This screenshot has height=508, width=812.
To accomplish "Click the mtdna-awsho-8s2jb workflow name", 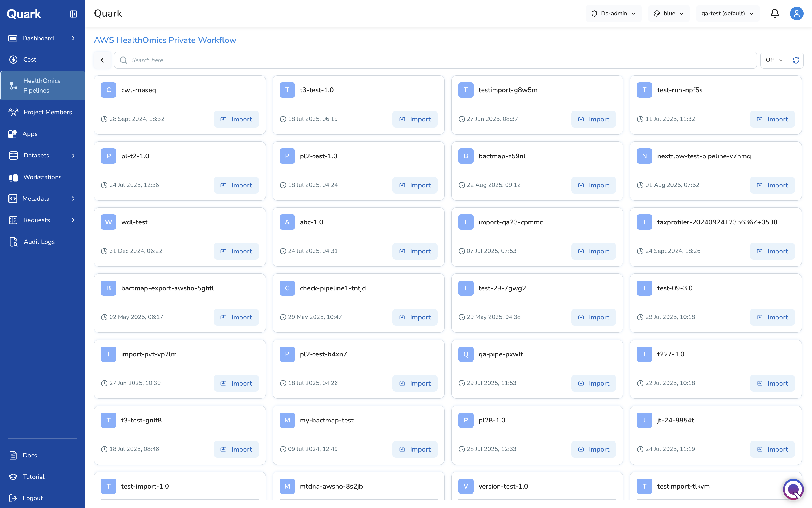I will [x=331, y=486].
